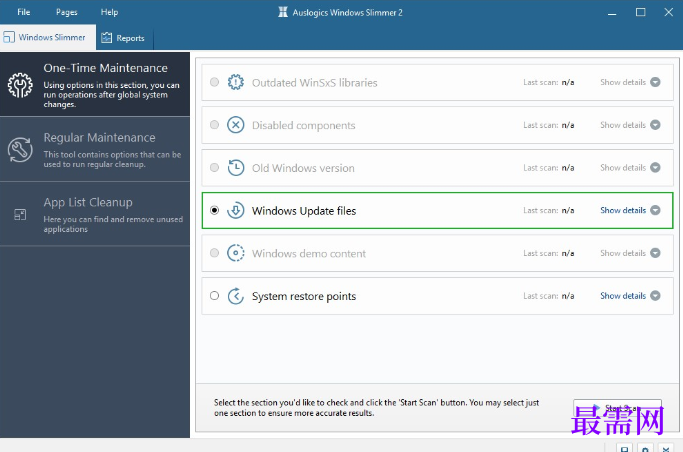Click the 'Disabled components' label

(x=304, y=125)
